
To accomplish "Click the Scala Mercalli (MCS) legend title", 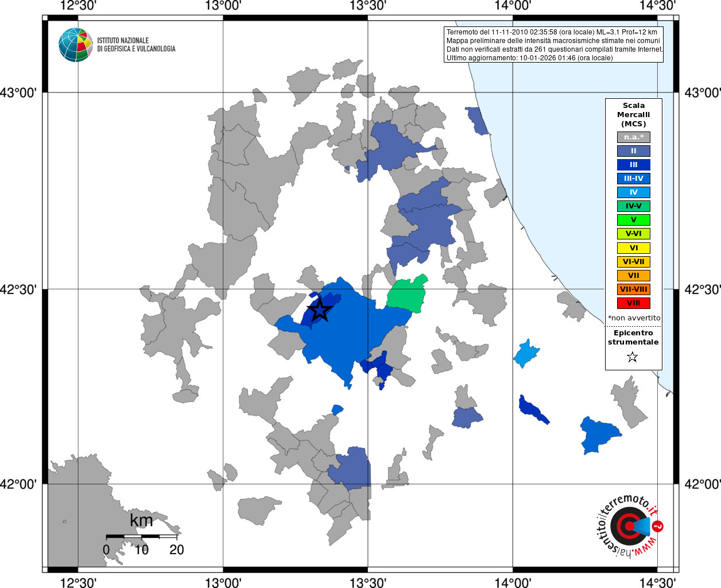I will click(634, 115).
